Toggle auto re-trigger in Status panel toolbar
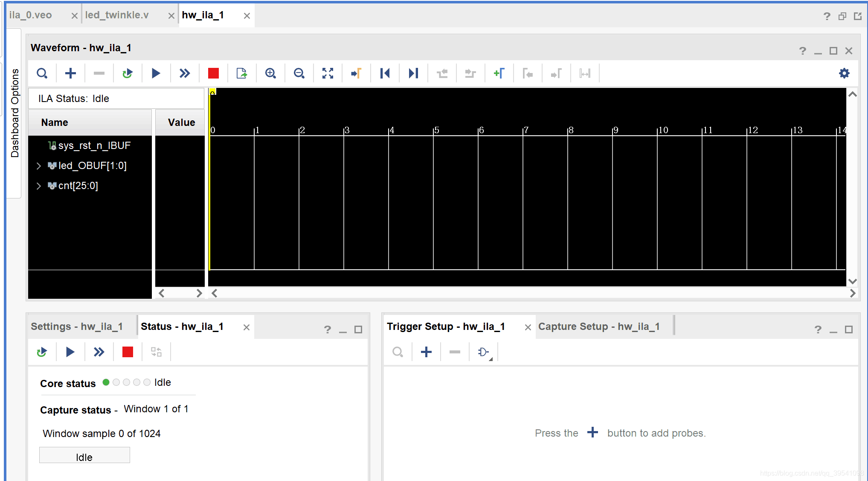868x481 pixels. click(42, 352)
